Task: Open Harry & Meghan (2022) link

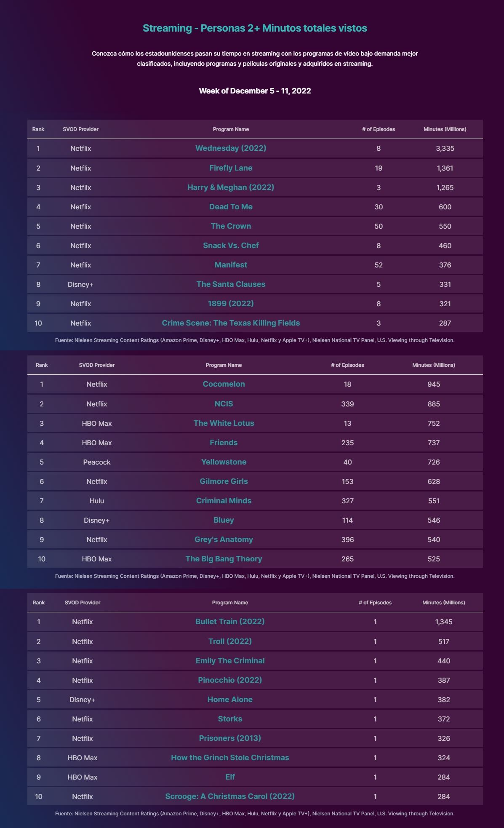Action: [x=231, y=187]
